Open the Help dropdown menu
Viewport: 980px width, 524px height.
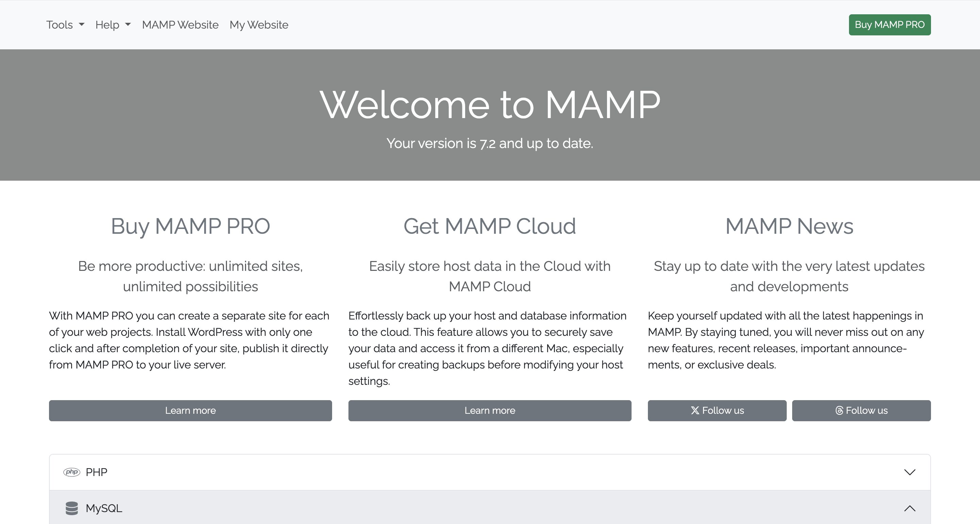113,25
